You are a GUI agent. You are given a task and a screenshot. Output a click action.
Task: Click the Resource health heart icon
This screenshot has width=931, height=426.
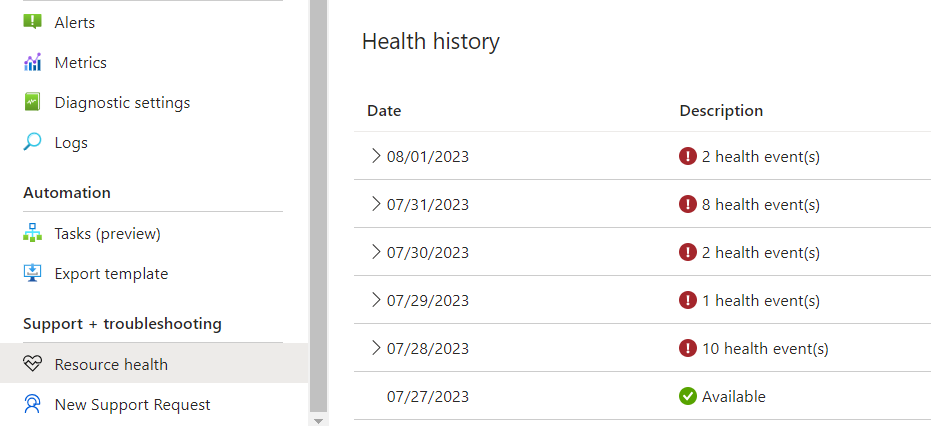click(32, 364)
